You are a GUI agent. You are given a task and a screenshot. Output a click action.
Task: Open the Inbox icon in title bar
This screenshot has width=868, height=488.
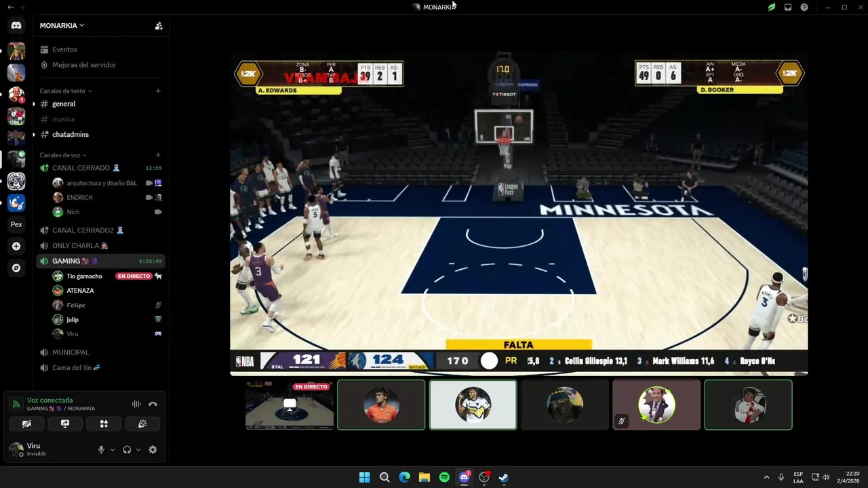[x=788, y=7]
